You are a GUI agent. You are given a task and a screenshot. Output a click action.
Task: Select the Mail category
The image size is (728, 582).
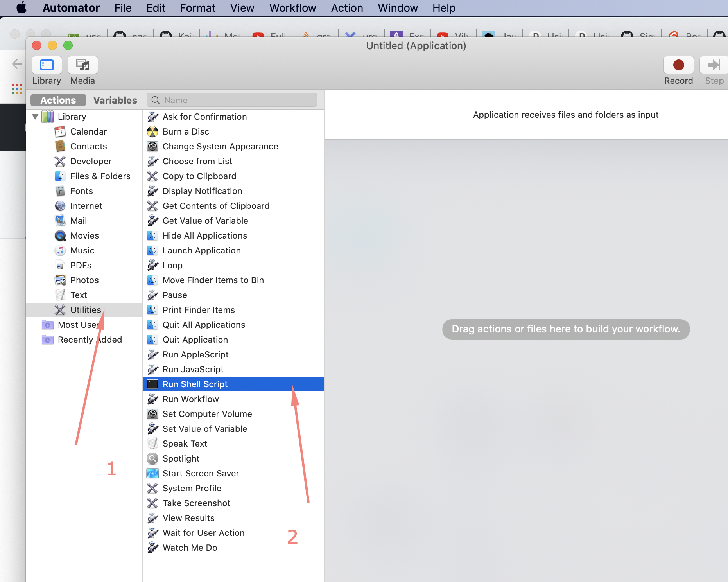[84, 221]
